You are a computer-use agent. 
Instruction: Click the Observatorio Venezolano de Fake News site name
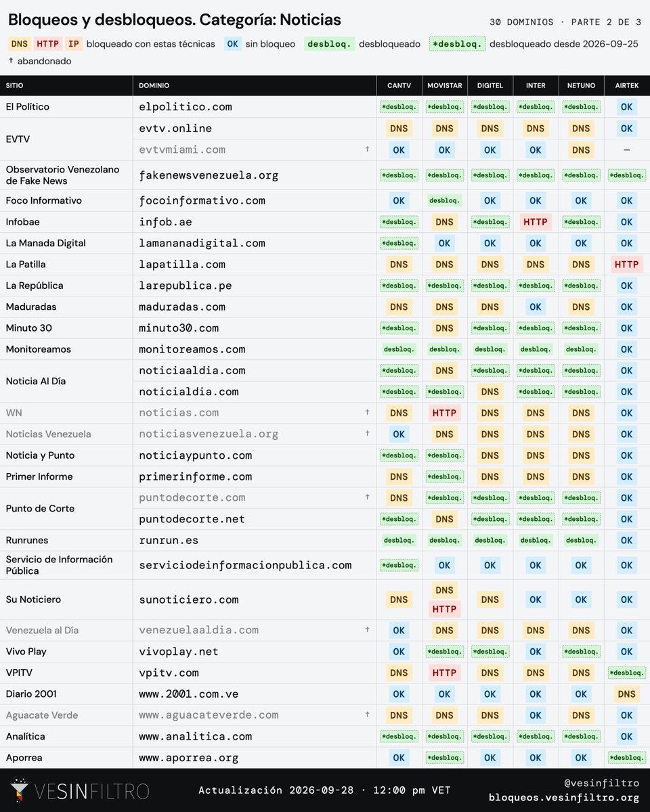tap(62, 175)
